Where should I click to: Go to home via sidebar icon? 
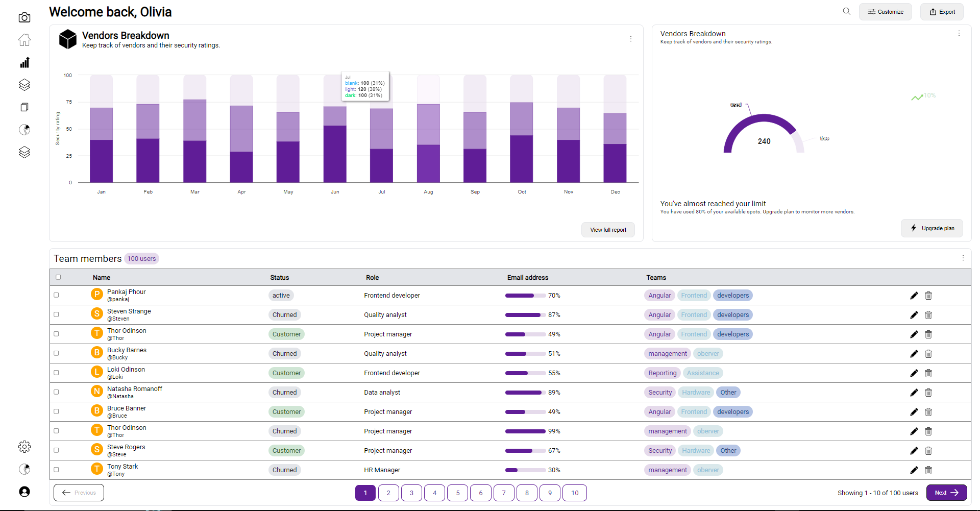point(24,40)
